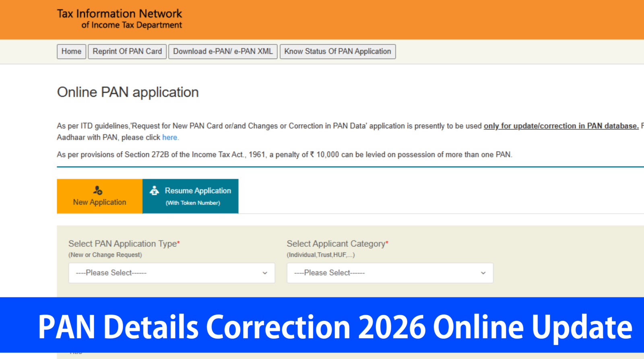
Task: Click the 'Online PAN application' heading
Action: [x=128, y=92]
